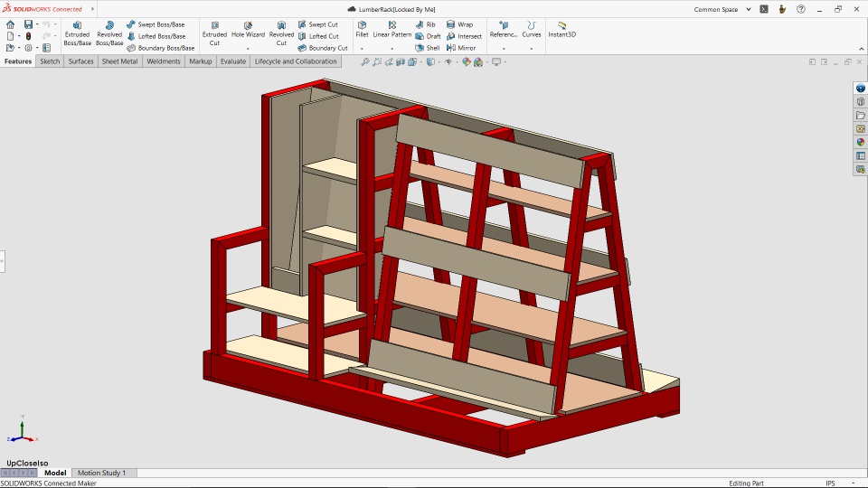
Task: Expand the SOLIDWORKS Connected menu arrow
Action: tap(92, 9)
